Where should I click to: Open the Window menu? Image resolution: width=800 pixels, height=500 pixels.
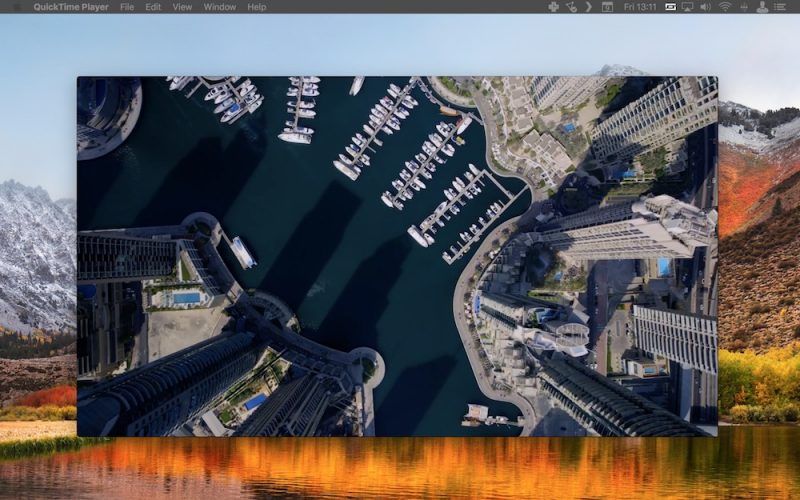219,7
